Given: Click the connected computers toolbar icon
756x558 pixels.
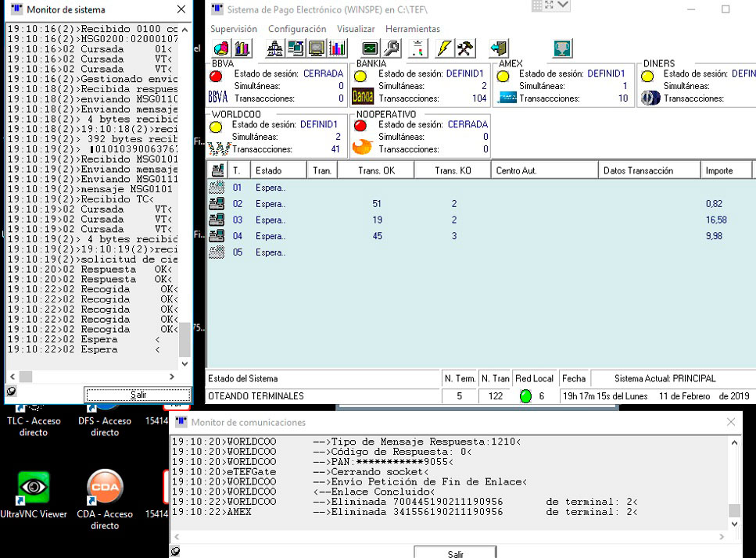Looking at the screenshot, I should tap(296, 48).
